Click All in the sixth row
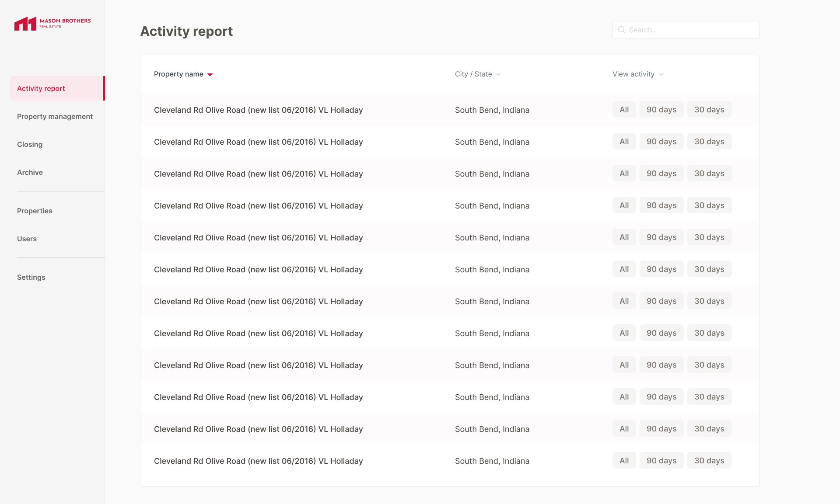Viewport: 840px width, 504px height. 624,269
